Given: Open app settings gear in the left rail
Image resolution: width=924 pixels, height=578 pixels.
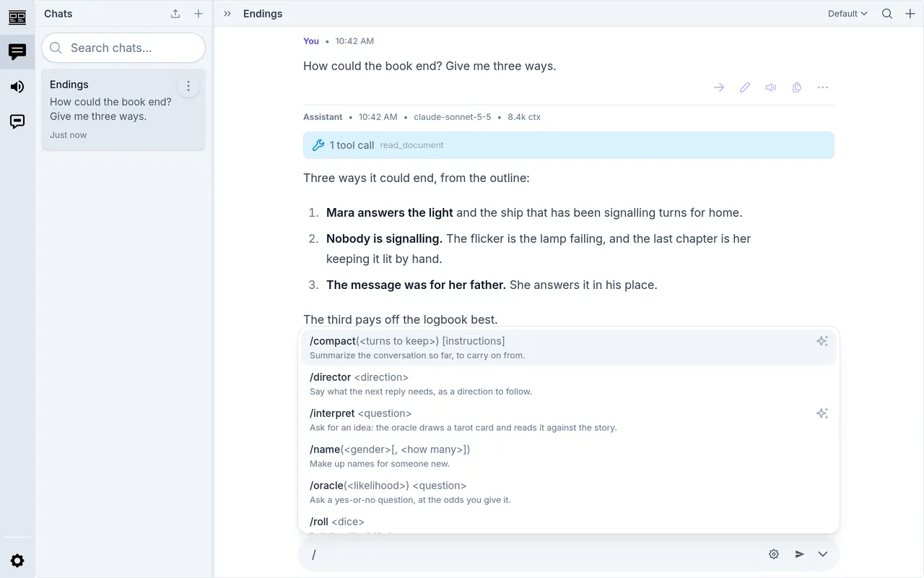Looking at the screenshot, I should pyautogui.click(x=17, y=561).
